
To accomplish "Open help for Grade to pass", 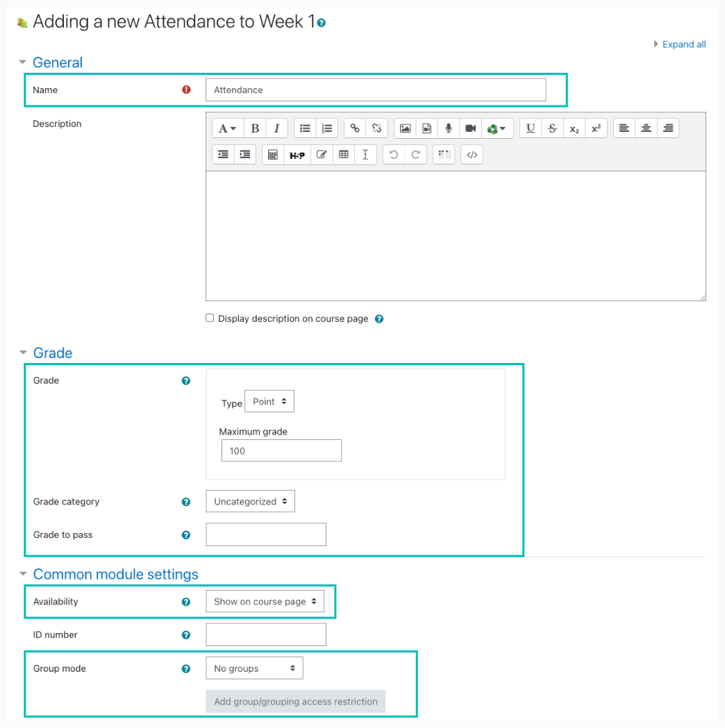I will click(x=185, y=534).
